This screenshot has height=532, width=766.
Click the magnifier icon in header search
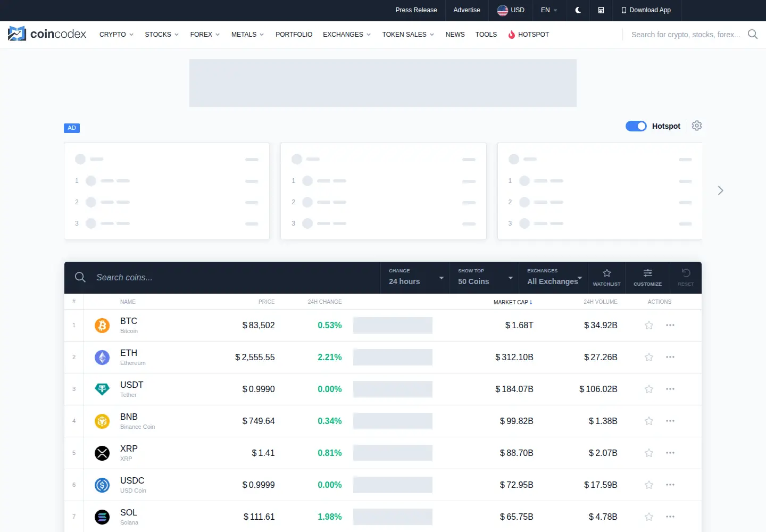(753, 35)
